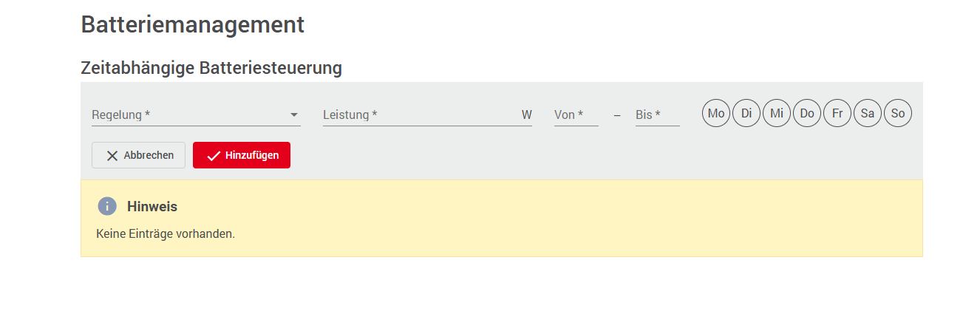This screenshot has width=980, height=311.
Task: Focus the Leistung input field
Action: [x=418, y=115]
